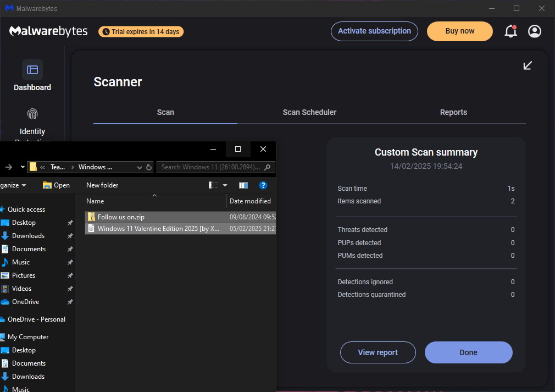Image resolution: width=555 pixels, height=392 pixels.
Task: Open the Malwarebytes Dashboard icon
Action: point(32,70)
